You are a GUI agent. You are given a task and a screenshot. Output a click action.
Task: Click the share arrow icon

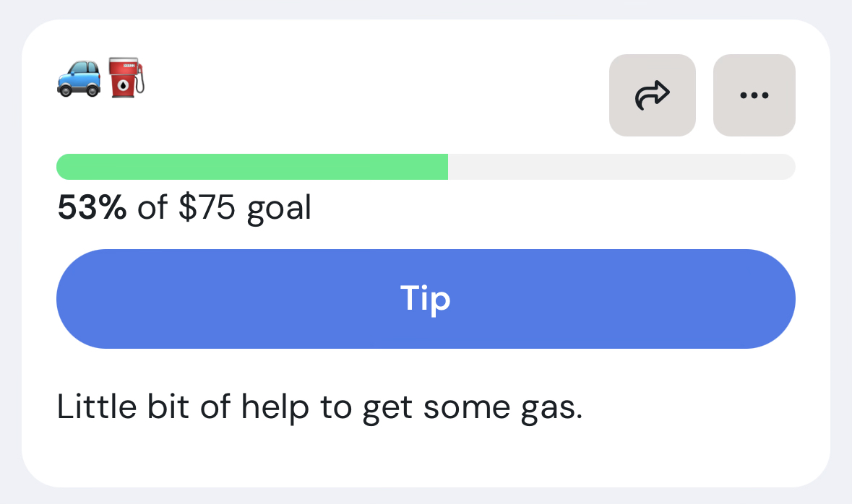(x=652, y=95)
